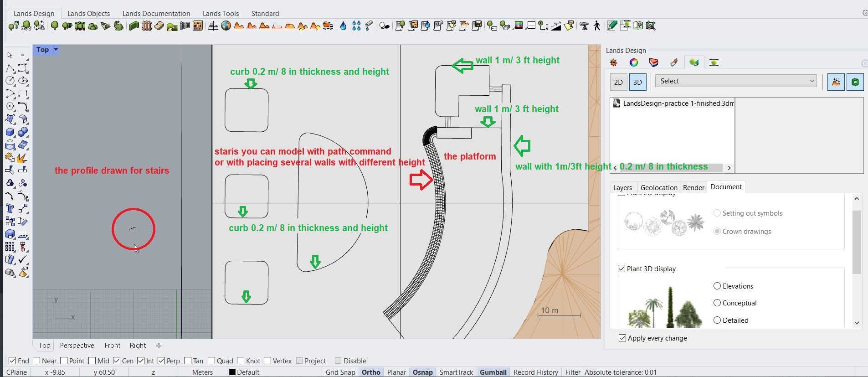Screen dimensions: 868x377
Task: Select the explode tool icon
Action: click(23, 157)
